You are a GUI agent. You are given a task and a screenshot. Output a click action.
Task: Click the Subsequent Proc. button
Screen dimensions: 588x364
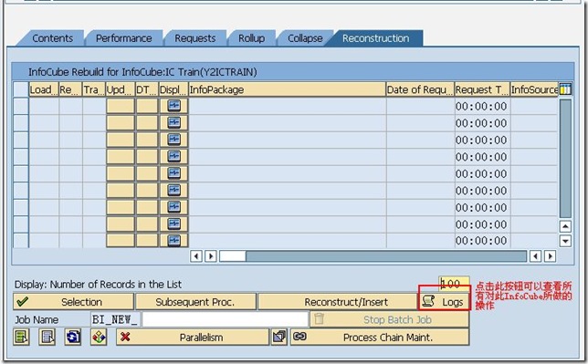(x=195, y=302)
